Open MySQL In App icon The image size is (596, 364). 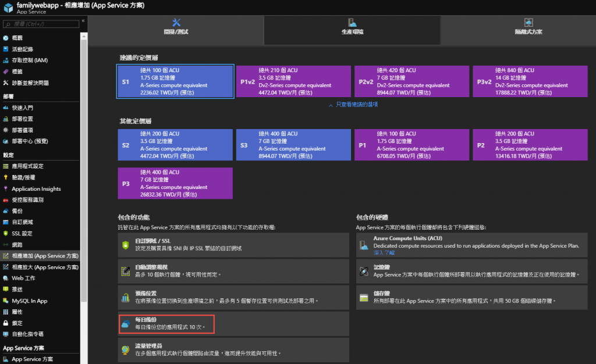(6, 301)
